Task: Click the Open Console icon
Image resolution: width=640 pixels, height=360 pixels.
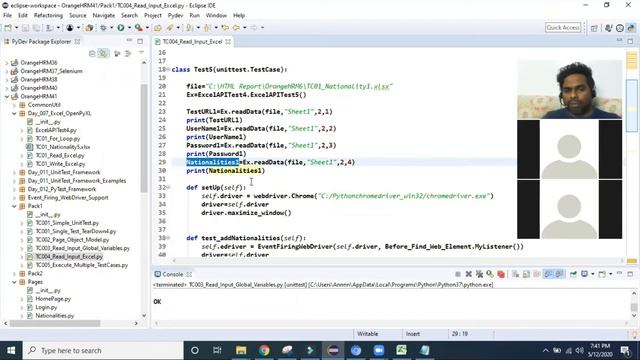Action: [x=602, y=274]
